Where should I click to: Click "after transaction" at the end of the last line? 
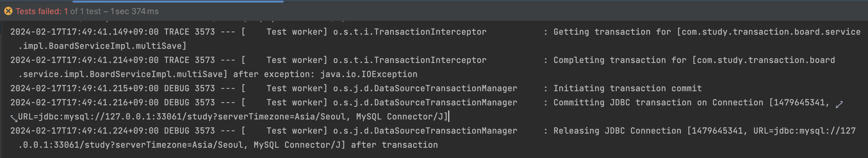pyautogui.click(x=394, y=145)
